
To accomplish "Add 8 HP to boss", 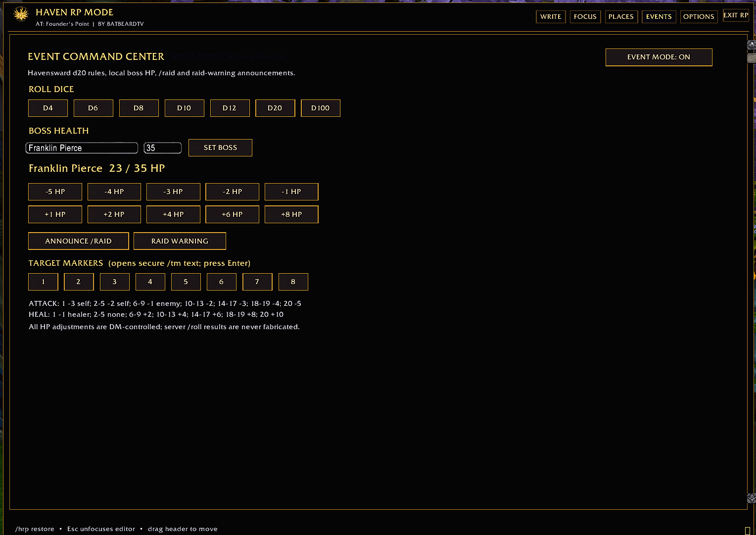I will (x=291, y=214).
